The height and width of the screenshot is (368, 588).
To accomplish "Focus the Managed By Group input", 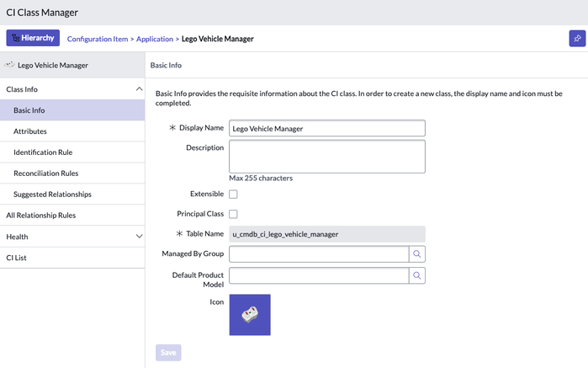I will click(319, 254).
